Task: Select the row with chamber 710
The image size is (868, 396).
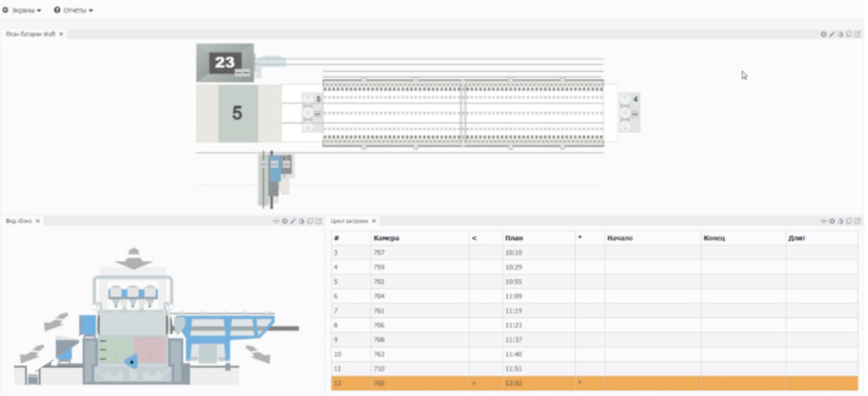Action: click(594, 368)
